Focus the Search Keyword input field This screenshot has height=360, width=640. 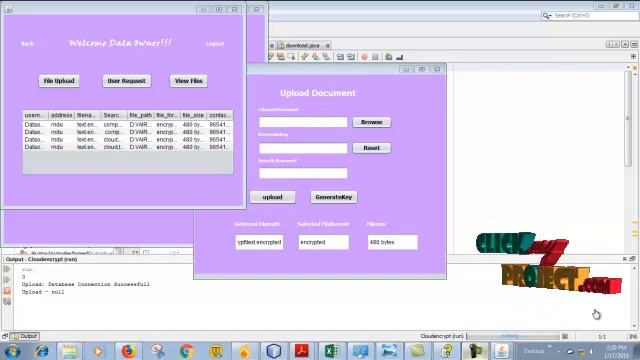(x=303, y=173)
